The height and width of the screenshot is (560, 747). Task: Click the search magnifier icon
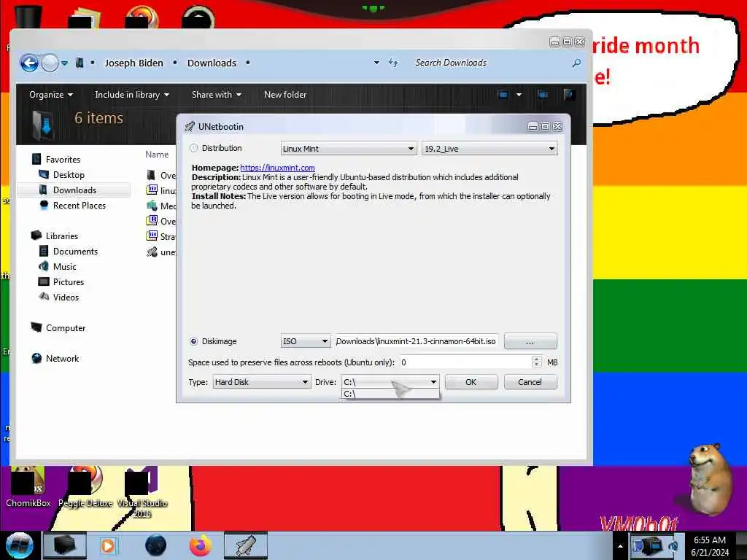pyautogui.click(x=576, y=63)
